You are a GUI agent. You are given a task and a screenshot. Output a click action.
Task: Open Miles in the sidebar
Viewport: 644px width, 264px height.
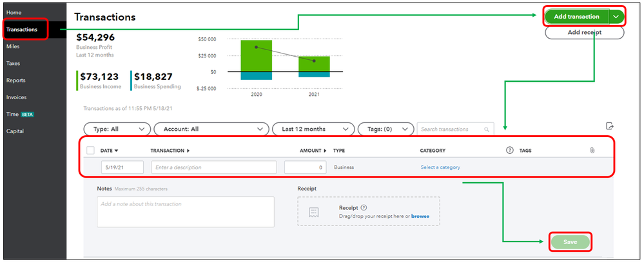13,46
